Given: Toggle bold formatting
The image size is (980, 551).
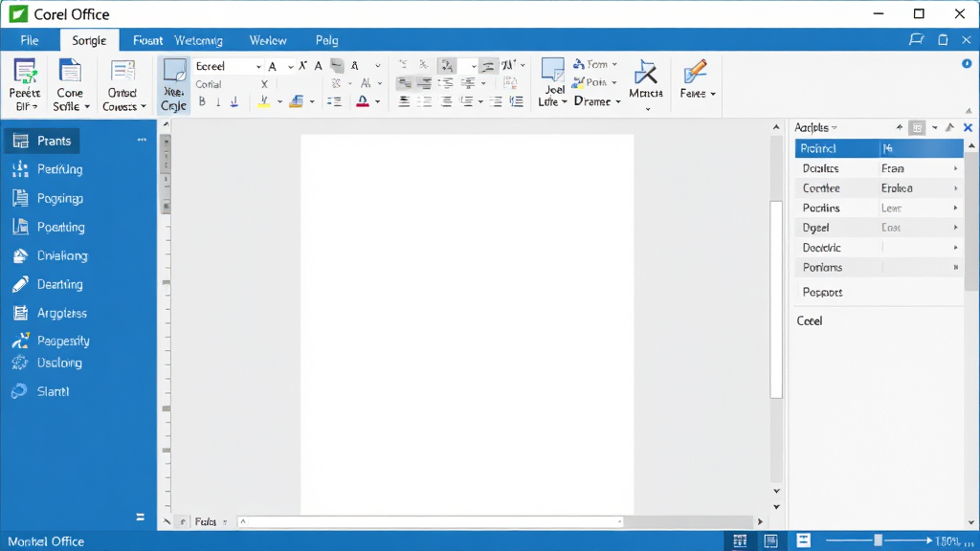Looking at the screenshot, I should (202, 101).
